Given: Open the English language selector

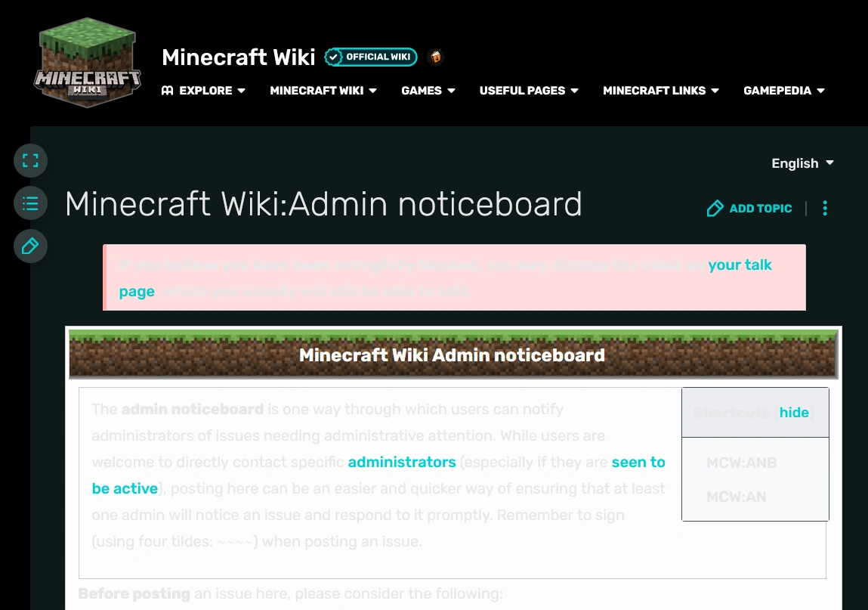Looking at the screenshot, I should (x=802, y=163).
